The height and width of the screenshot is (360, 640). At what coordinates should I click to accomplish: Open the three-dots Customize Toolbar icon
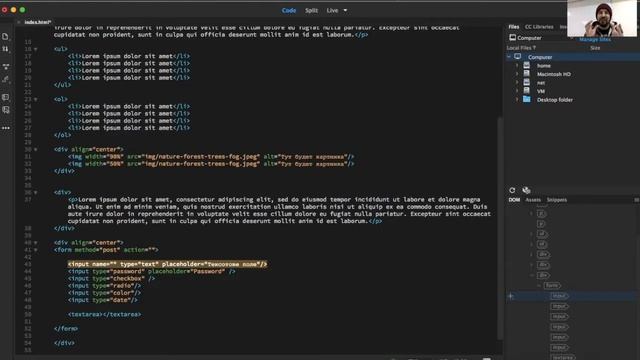click(x=6, y=128)
